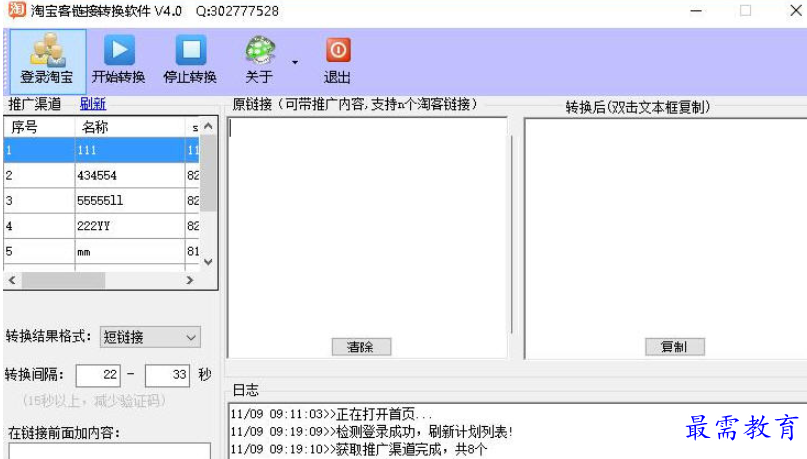Expand the dropdown arrow next to 关于
The image size is (807, 459).
tap(295, 62)
